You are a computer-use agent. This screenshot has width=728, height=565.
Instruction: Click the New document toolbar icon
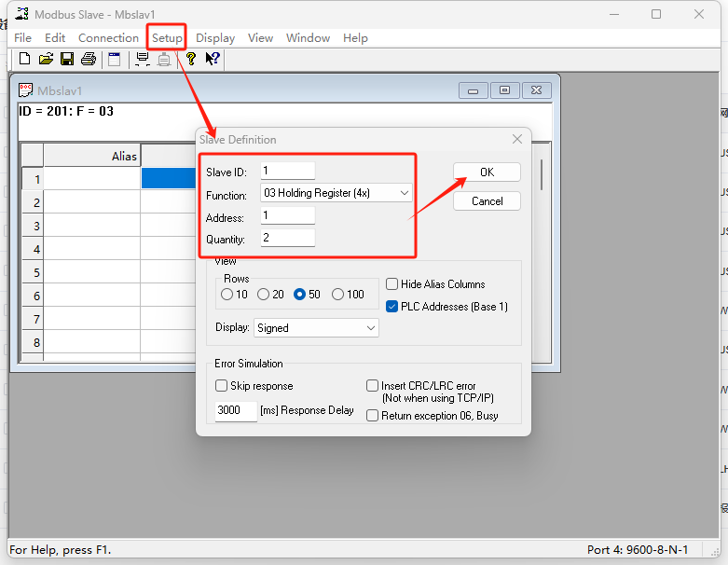click(24, 59)
